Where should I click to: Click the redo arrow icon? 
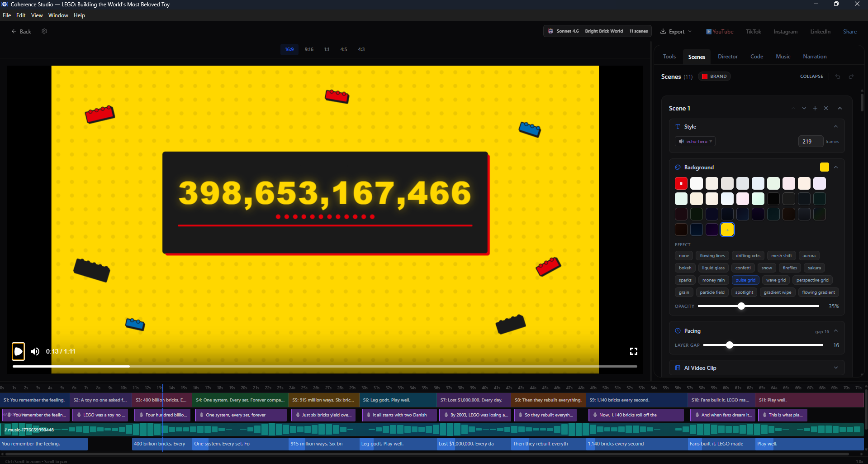(851, 77)
